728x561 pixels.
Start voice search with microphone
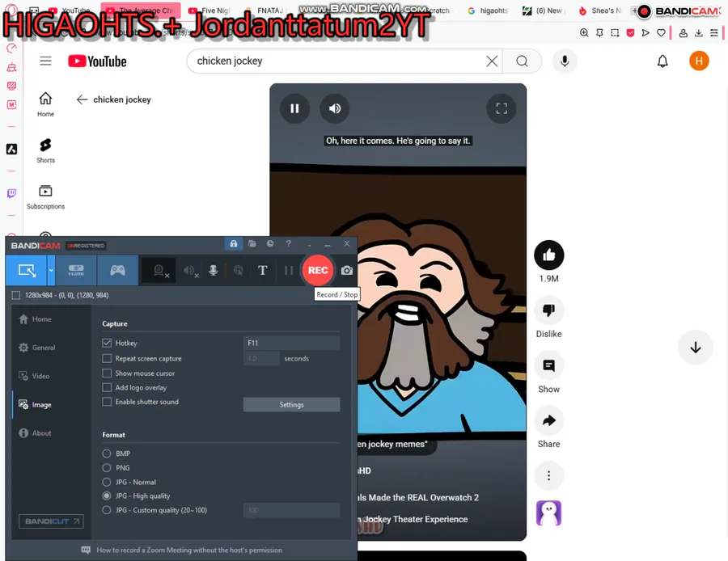(x=565, y=61)
